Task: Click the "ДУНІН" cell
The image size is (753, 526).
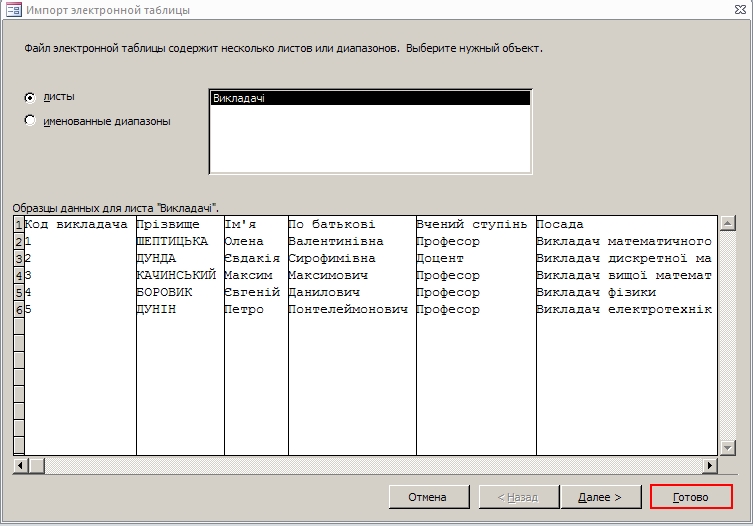Action: click(x=180, y=309)
